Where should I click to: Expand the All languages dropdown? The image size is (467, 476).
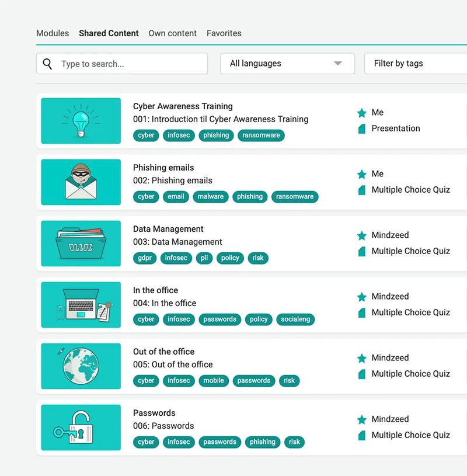click(287, 64)
